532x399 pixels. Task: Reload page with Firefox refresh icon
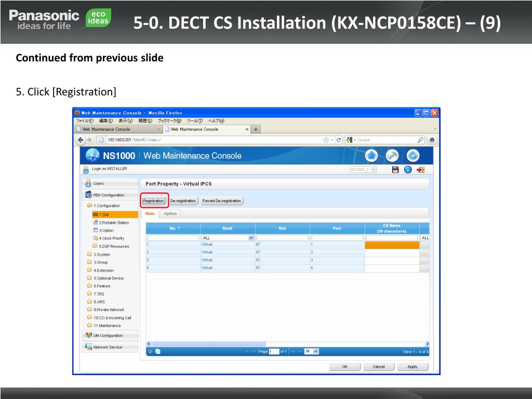tap(339, 140)
